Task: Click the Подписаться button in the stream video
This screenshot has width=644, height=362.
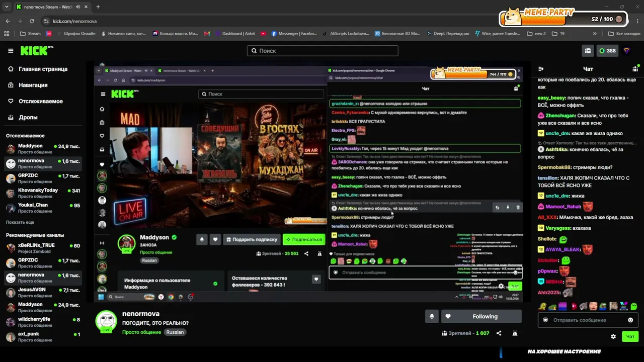Action: coord(304,239)
